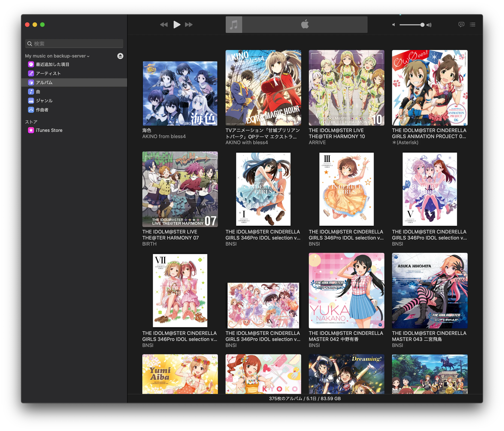Image resolution: width=504 pixels, height=431 pixels.
Task: Open the 346Pro IDOL selection IX cover
Action: 263,306
